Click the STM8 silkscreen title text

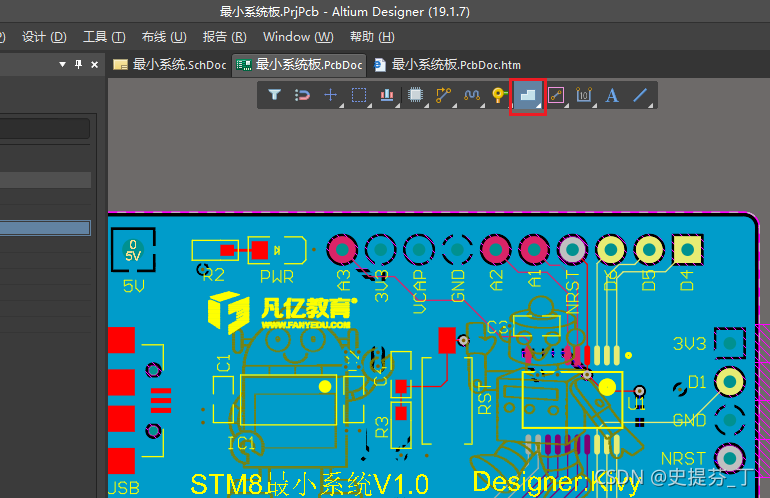pos(309,485)
